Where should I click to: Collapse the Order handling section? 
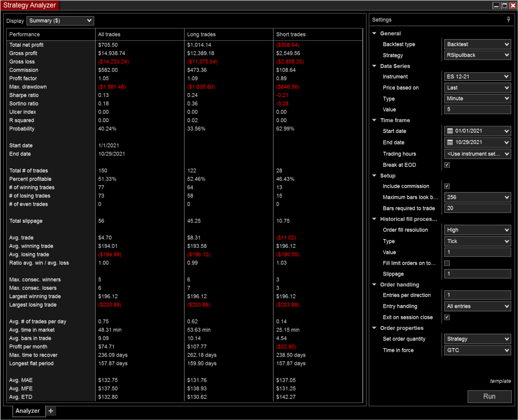pos(374,285)
